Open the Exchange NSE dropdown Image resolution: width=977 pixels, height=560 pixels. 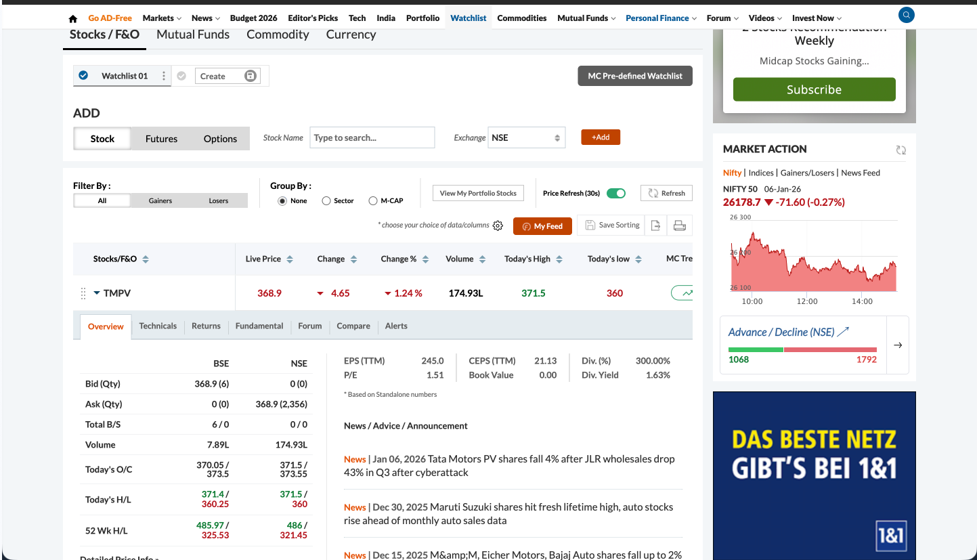[x=527, y=137]
